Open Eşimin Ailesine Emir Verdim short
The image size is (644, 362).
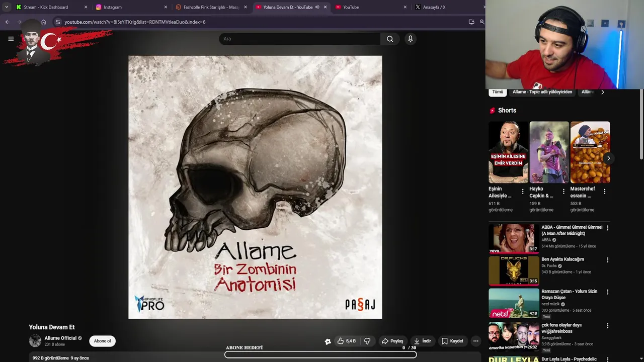[x=508, y=152]
